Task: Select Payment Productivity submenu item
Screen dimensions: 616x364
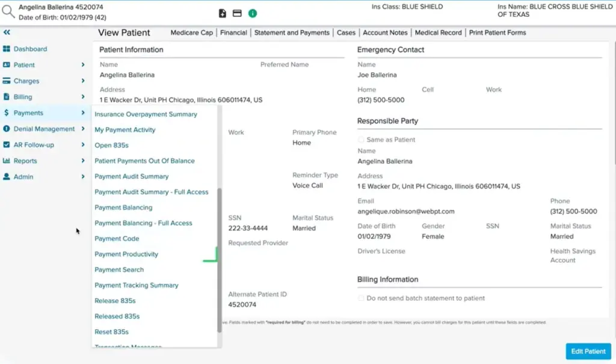Action: [x=126, y=254]
